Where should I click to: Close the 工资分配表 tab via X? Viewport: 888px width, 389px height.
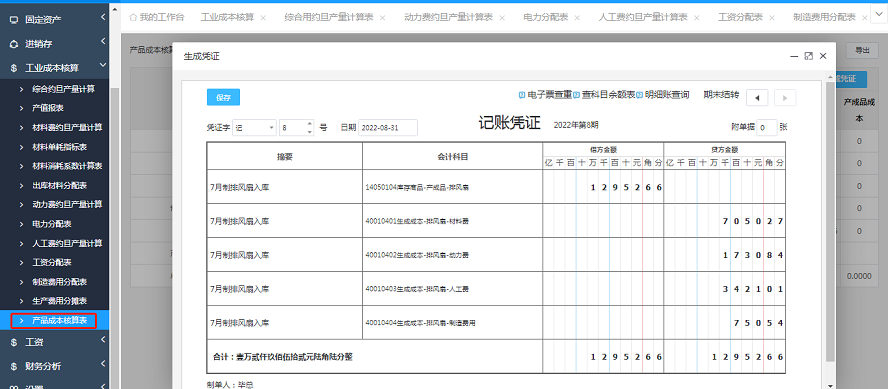tap(772, 18)
